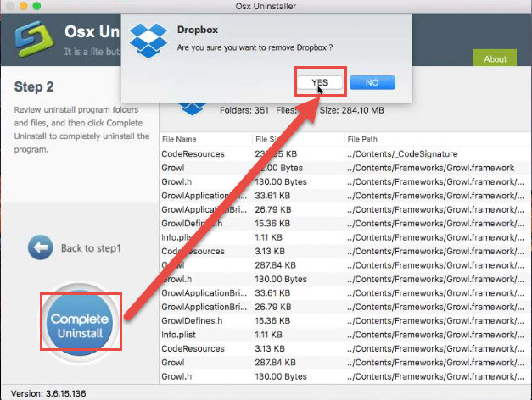Click the Back to step1 text link
This screenshot has width=532, height=400.
coord(91,248)
